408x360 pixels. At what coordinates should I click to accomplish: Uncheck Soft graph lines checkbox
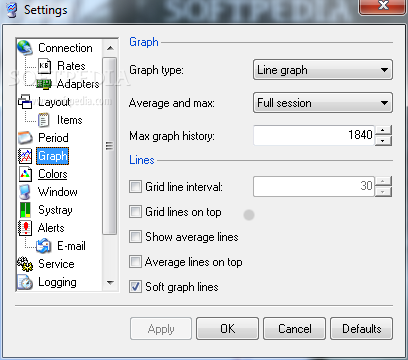click(135, 287)
